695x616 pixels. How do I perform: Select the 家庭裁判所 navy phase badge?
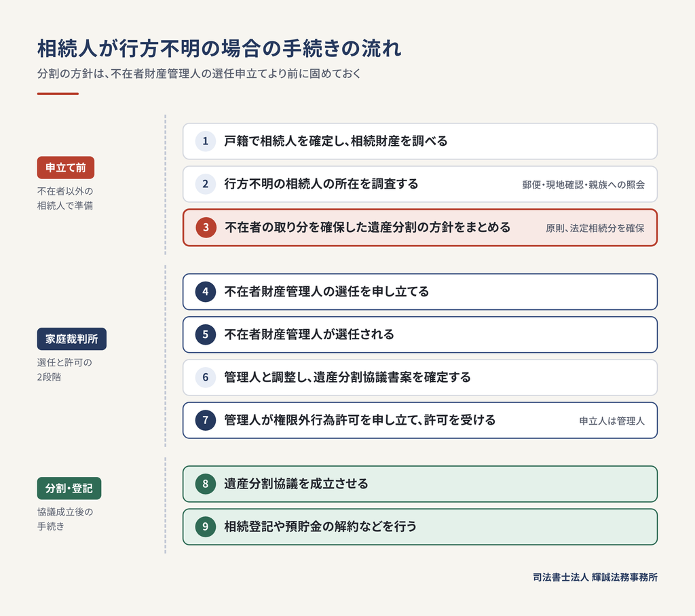(71, 339)
